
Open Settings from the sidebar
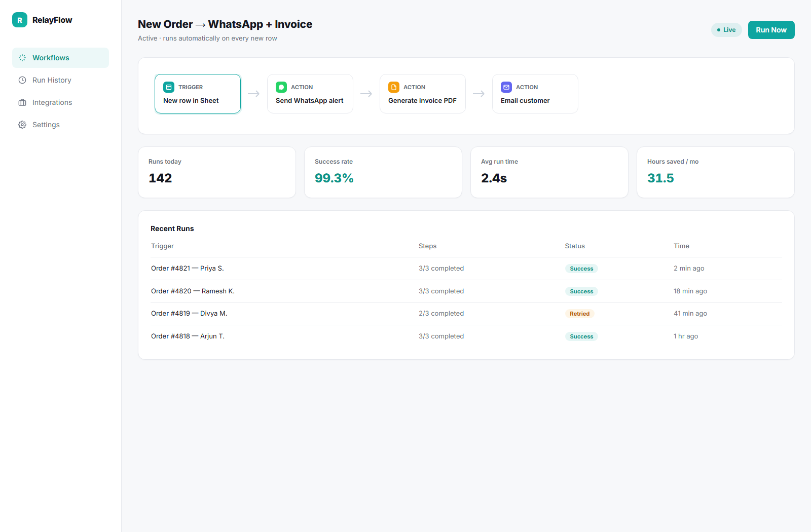(60, 125)
